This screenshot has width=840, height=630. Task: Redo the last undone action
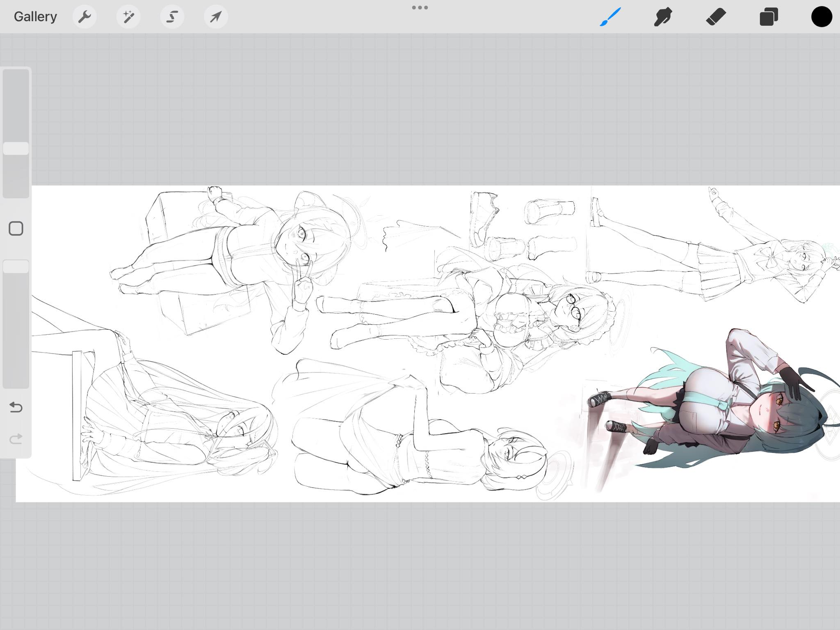click(x=16, y=439)
